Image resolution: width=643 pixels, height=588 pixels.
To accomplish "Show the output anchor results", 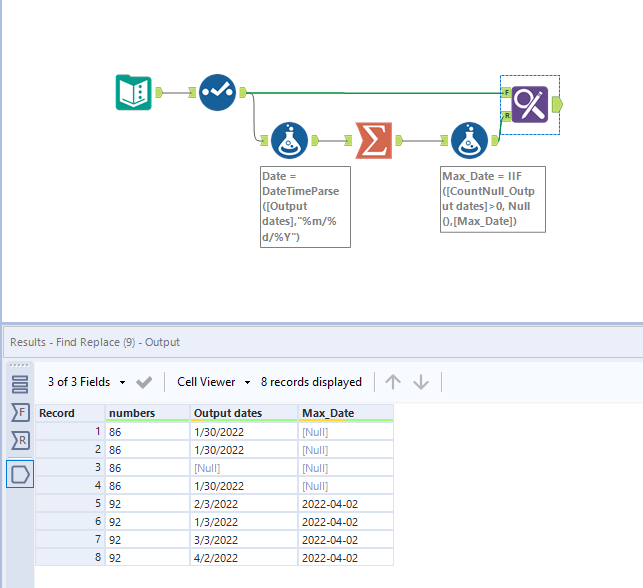I will pyautogui.click(x=20, y=474).
